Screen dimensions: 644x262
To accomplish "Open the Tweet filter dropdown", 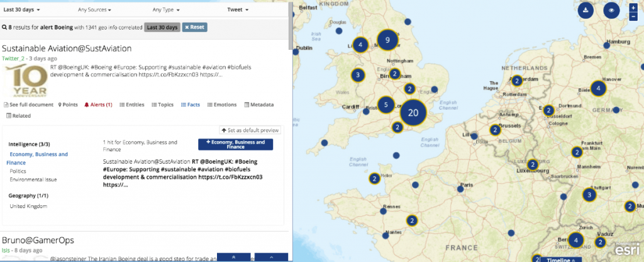I will point(238,9).
